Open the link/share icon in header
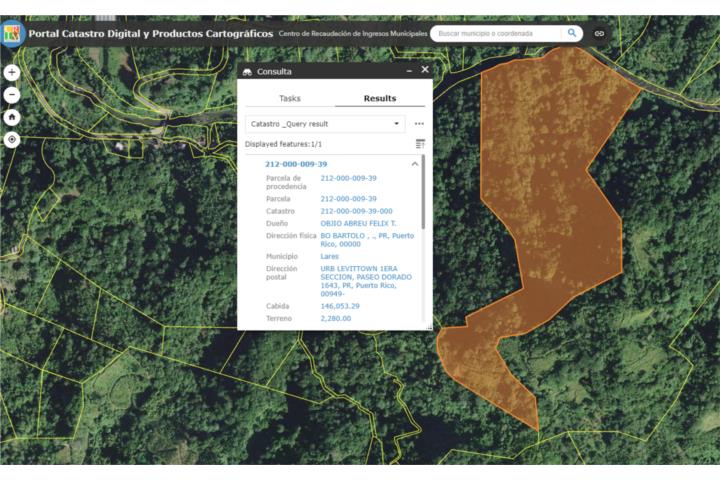Screen dimensions: 720x480 coord(600,33)
